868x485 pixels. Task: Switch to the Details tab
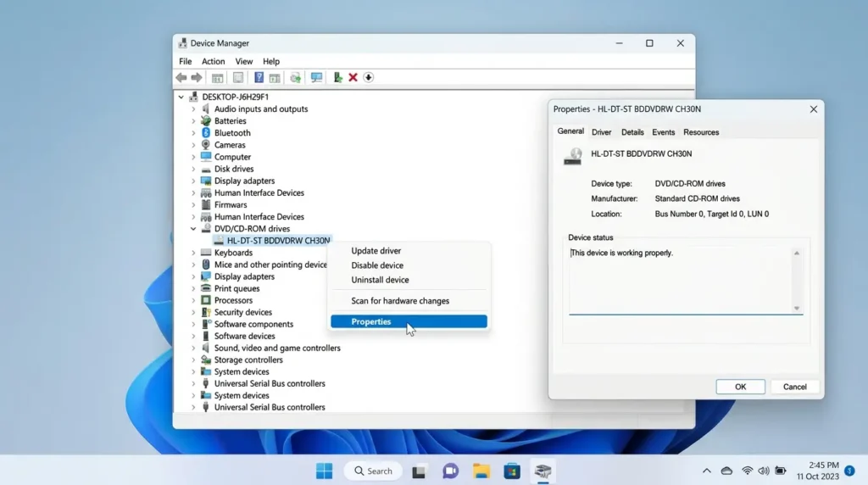click(x=632, y=132)
